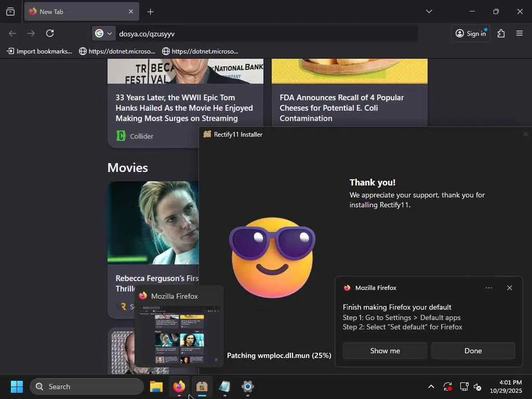Open the Tom Hanks WWII epic article
Image resolution: width=532 pixels, height=399 pixels.
pyautogui.click(x=184, y=108)
